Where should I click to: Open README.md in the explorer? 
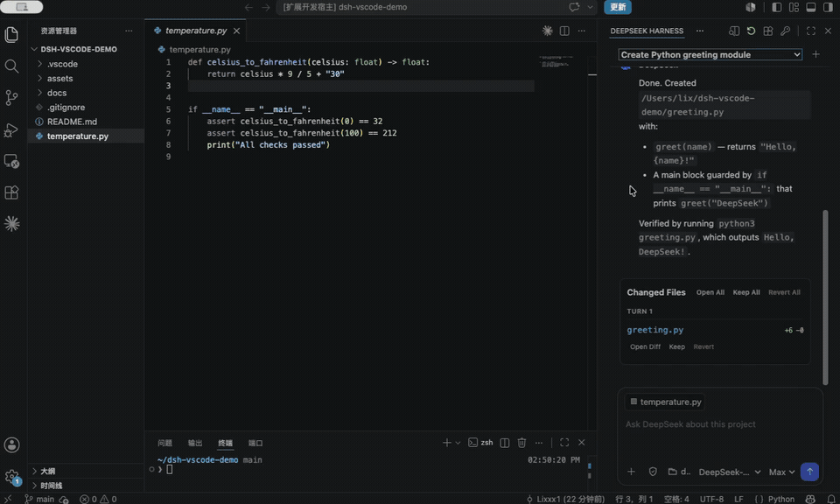pyautogui.click(x=72, y=122)
